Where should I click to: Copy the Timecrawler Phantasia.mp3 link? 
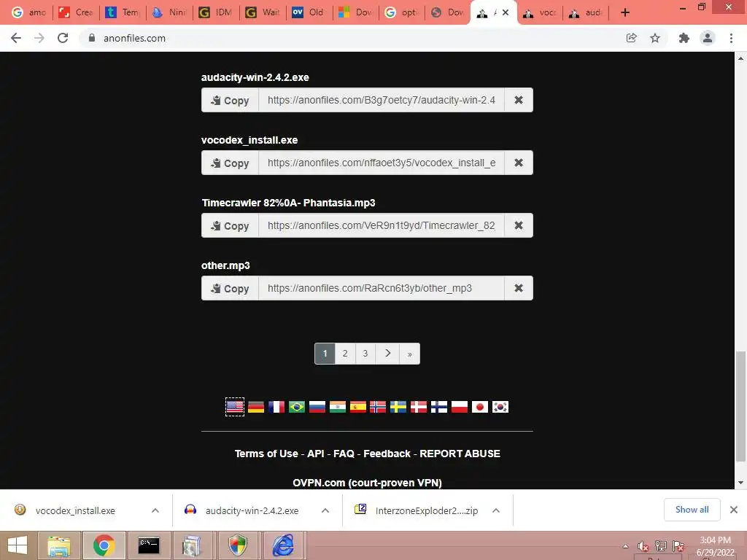click(230, 226)
